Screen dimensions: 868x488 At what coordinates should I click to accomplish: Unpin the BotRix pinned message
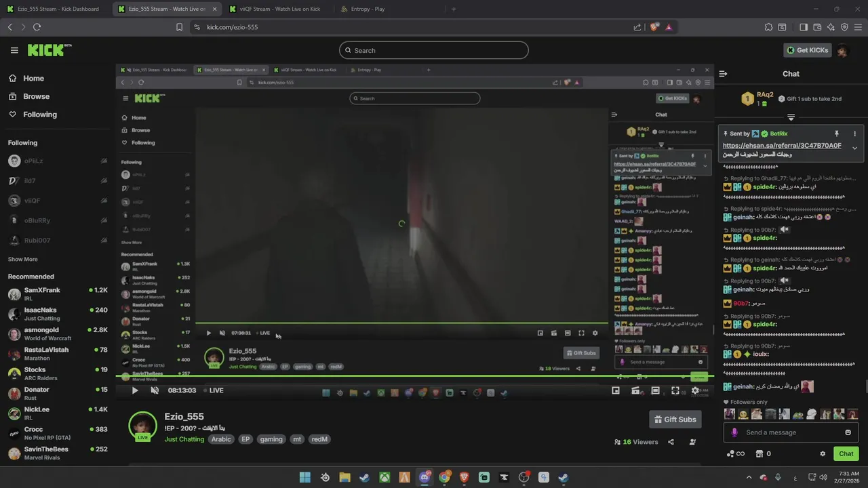pyautogui.click(x=836, y=134)
